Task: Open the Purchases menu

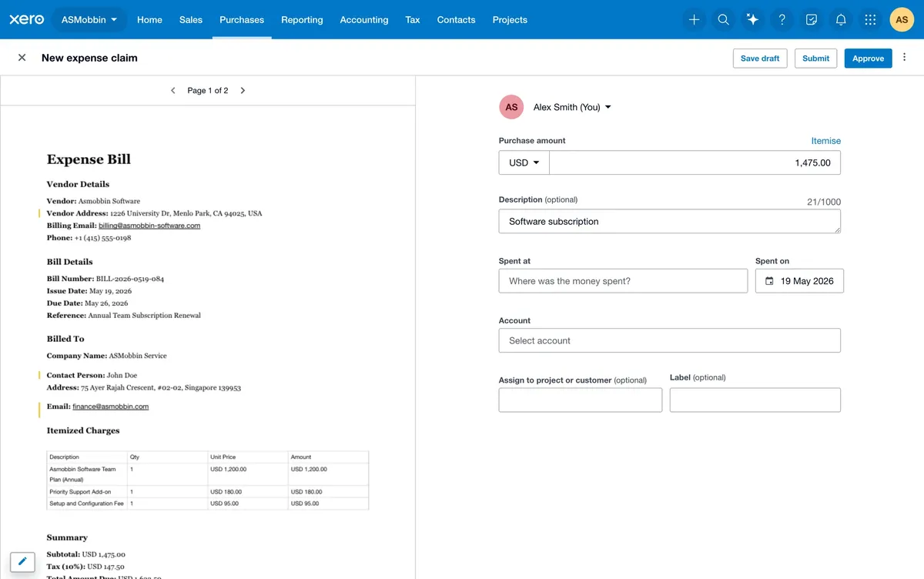Action: pyautogui.click(x=242, y=19)
